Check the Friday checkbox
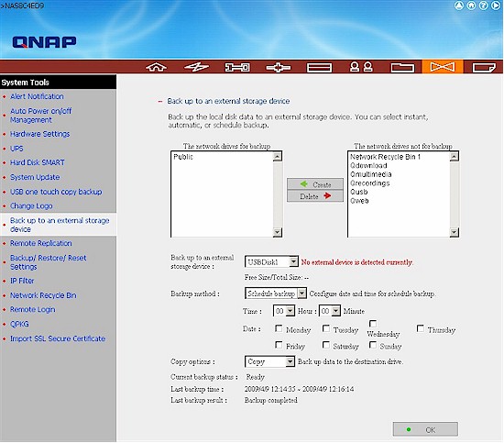This screenshot has width=504, height=443. 279,345
